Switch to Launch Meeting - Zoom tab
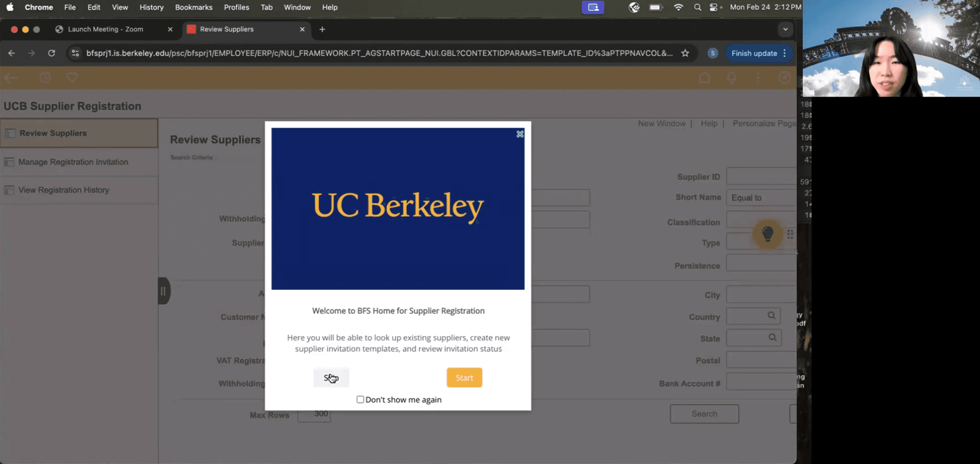The height and width of the screenshot is (464, 980). point(106,29)
